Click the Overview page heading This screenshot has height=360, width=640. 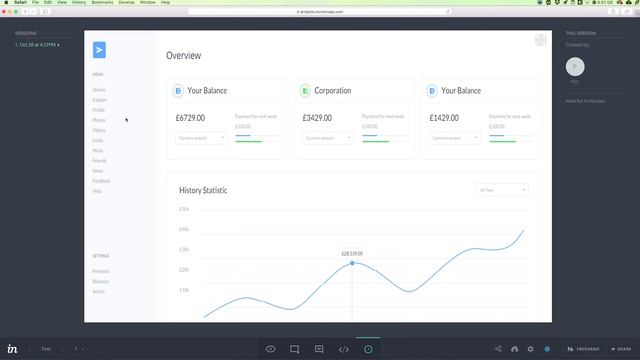pos(183,56)
